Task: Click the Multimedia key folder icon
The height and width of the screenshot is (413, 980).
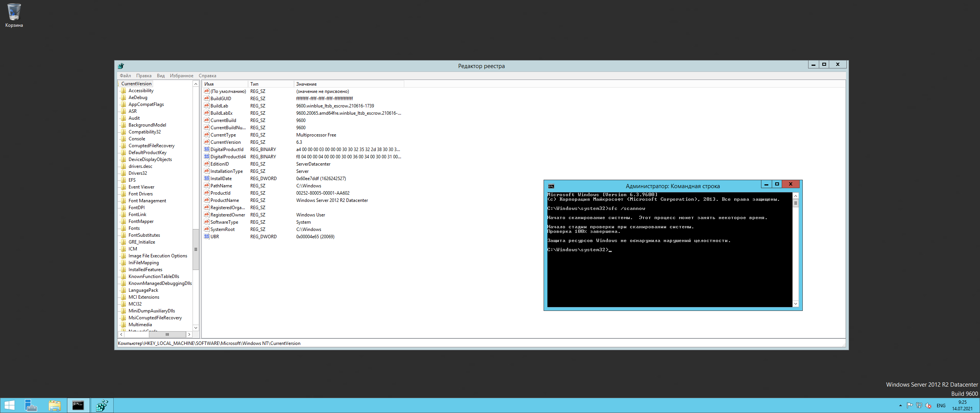Action: point(124,325)
